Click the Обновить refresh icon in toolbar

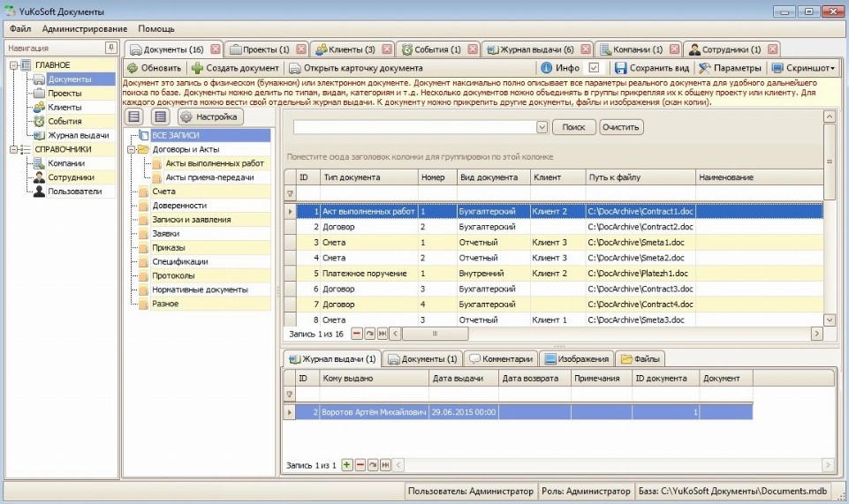[133, 68]
